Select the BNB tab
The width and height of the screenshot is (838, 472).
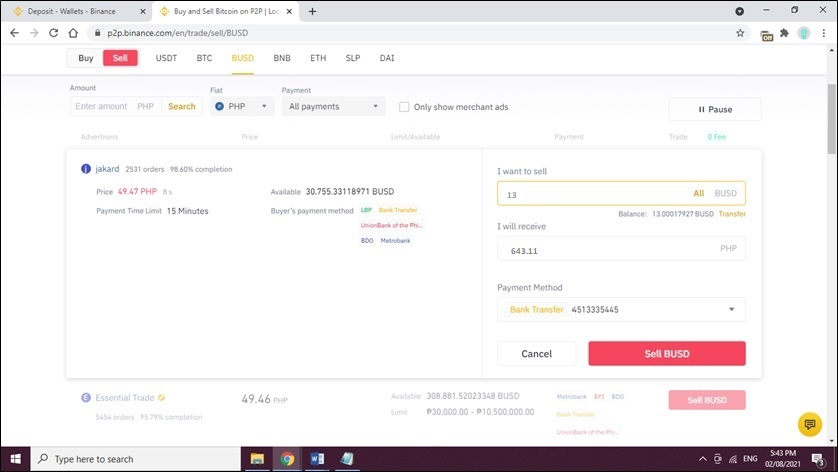(282, 58)
